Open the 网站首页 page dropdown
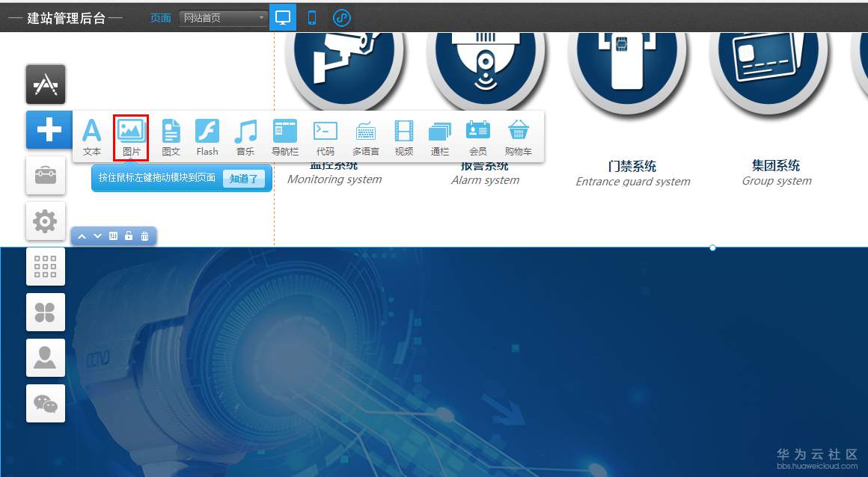 coord(224,18)
